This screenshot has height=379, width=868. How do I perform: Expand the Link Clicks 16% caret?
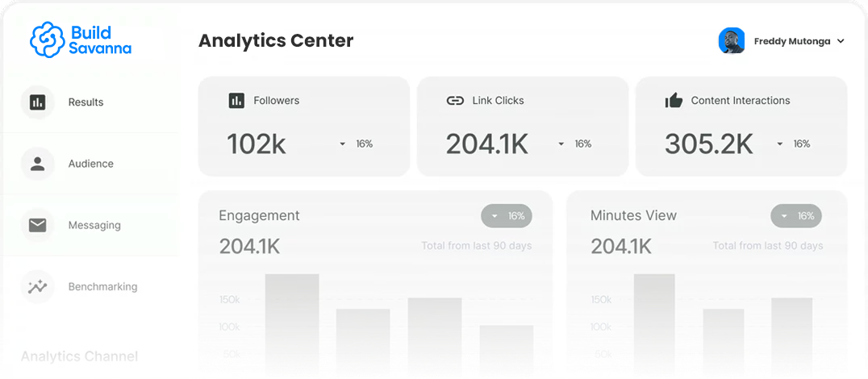[561, 144]
